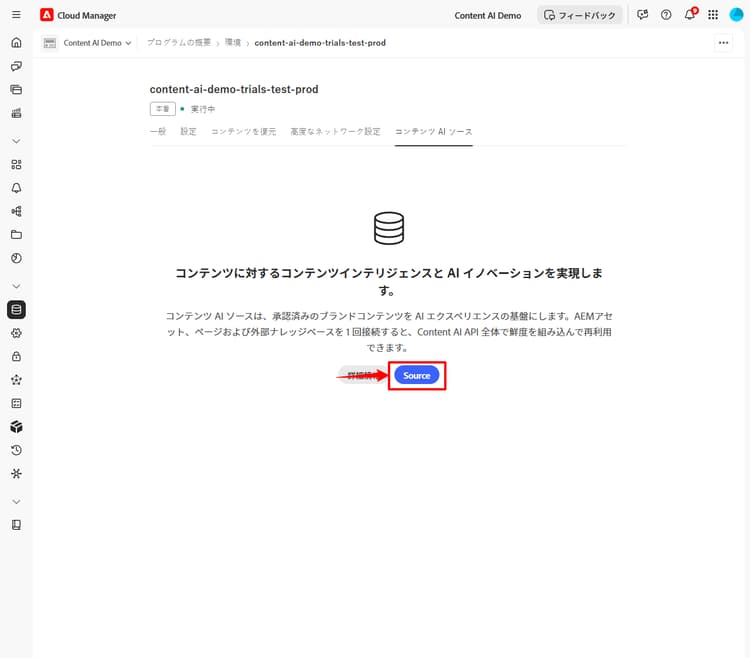Switch to the コンテンツを復元 tab
Screen dimensions: 750x658
coord(244,132)
